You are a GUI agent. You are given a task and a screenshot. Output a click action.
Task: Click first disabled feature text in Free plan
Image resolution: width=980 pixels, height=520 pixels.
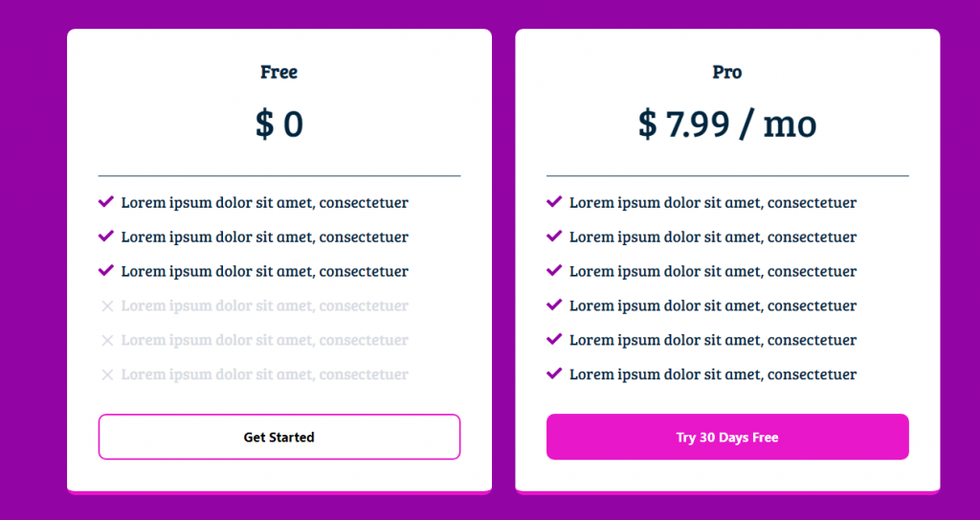click(264, 305)
